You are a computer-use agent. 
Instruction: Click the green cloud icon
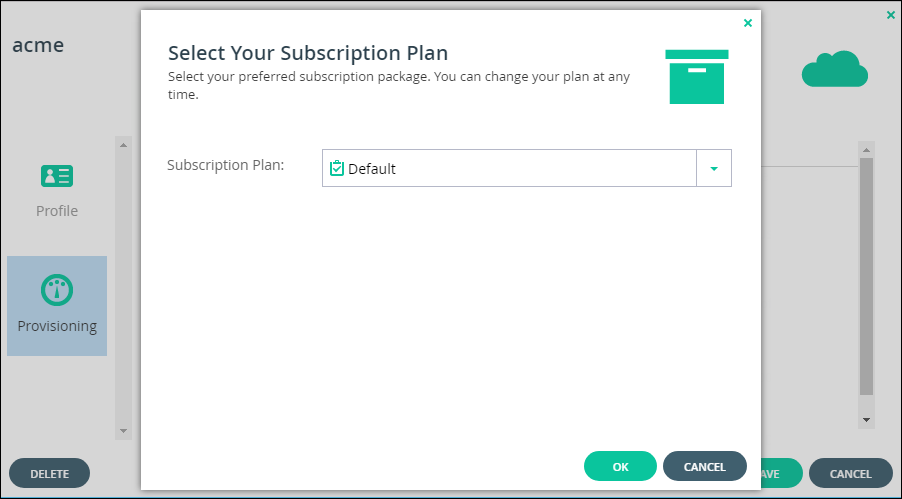835,69
